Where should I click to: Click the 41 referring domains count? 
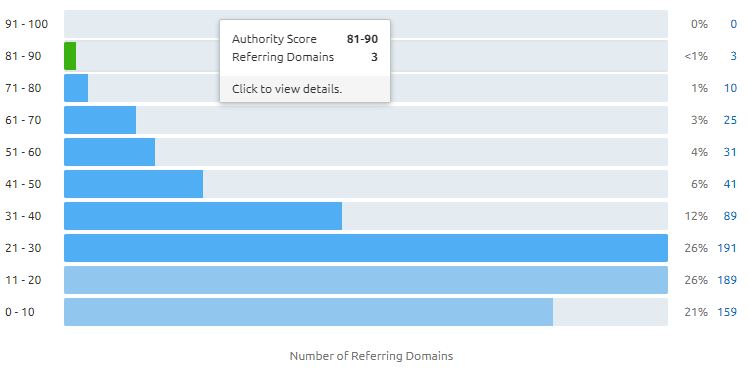(x=730, y=184)
